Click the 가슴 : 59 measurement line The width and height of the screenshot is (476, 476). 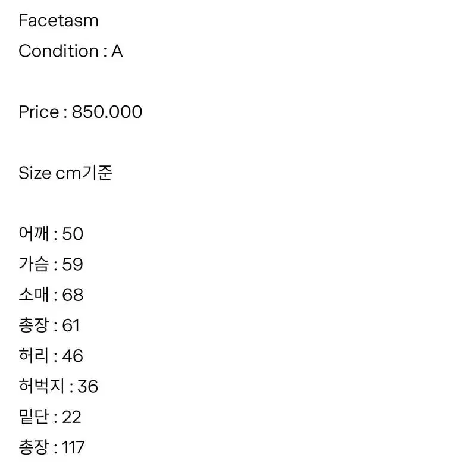(x=51, y=264)
